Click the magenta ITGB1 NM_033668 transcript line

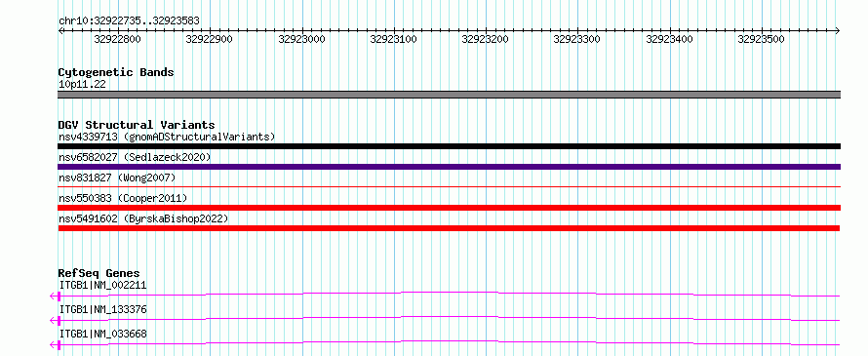point(449,342)
